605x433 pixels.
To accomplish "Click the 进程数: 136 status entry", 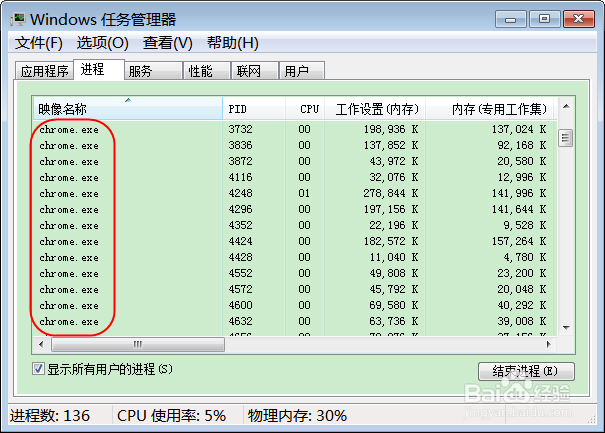I will pos(50,416).
